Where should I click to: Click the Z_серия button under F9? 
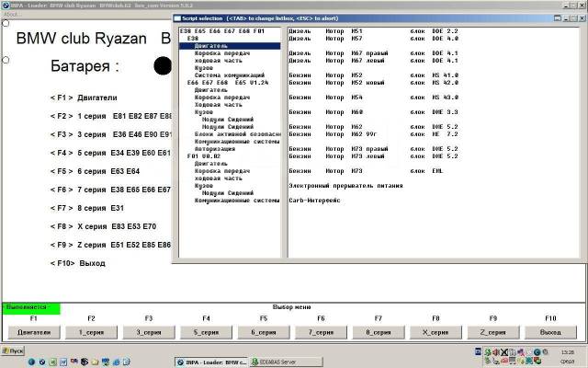(x=492, y=332)
